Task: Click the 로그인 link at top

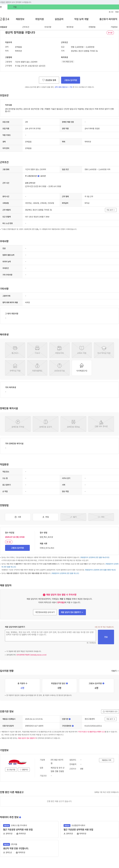Action: tap(111, 12)
